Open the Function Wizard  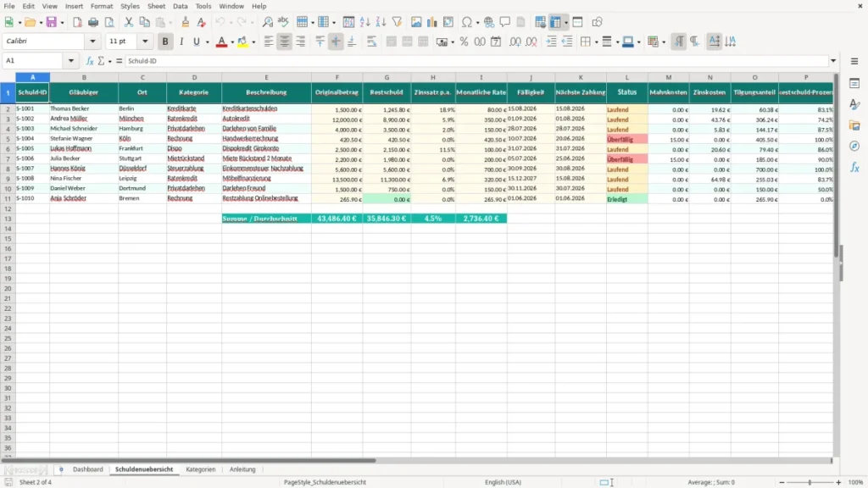tap(90, 61)
